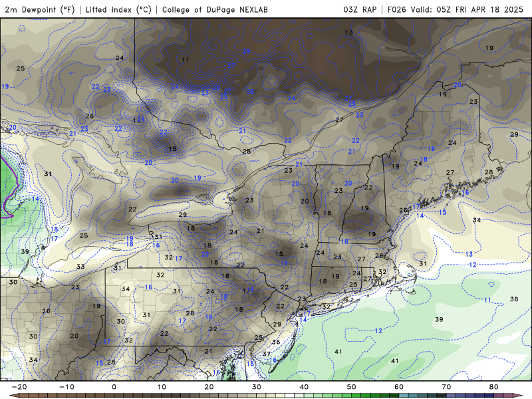Click the black "11" dewpoint value

tap(186, 60)
